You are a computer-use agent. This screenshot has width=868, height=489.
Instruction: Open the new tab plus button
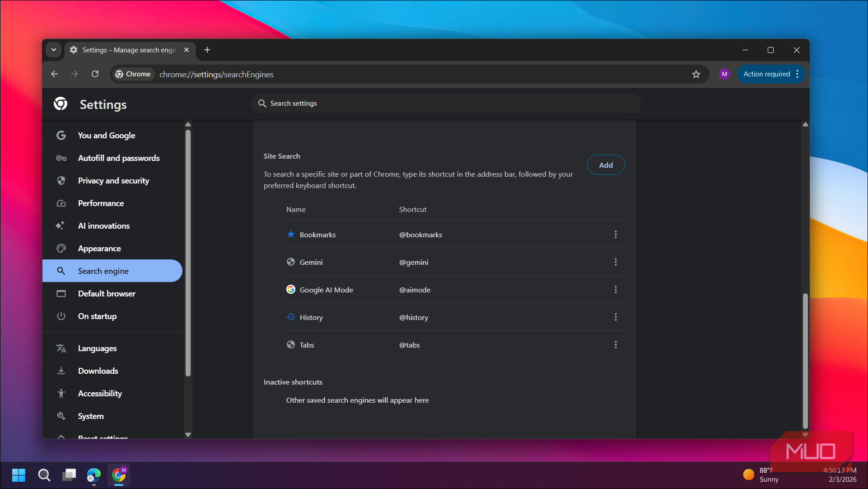point(207,50)
